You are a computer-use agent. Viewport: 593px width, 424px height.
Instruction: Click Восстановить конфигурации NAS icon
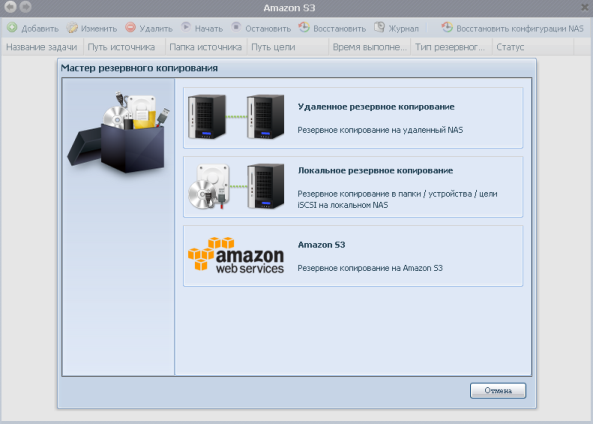click(x=447, y=27)
